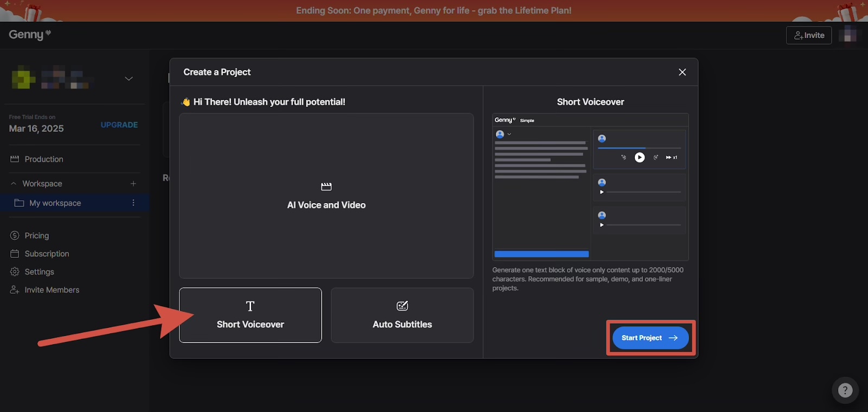Viewport: 868px width, 412px height.
Task: Open Production in the sidebar
Action: coord(44,159)
